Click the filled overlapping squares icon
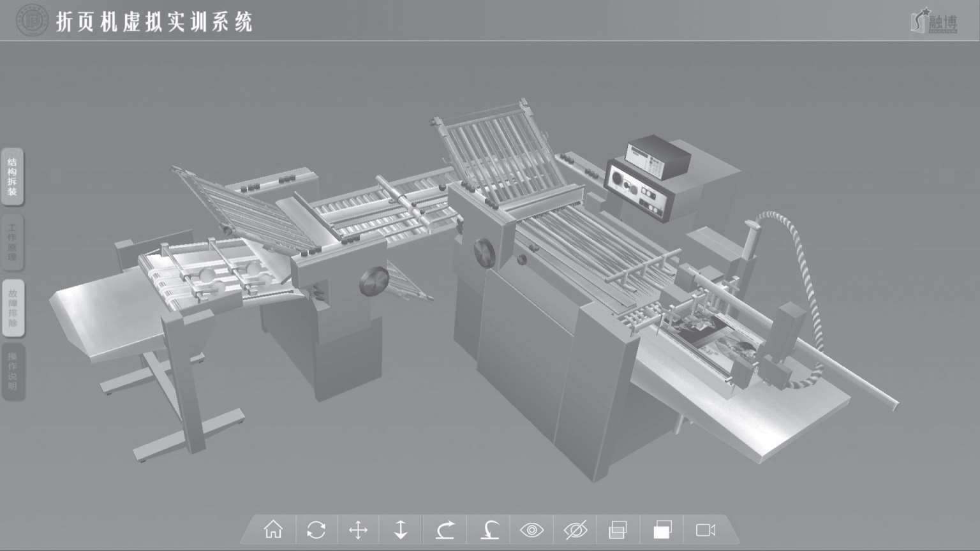Viewport: 980px width, 551px height. click(662, 530)
